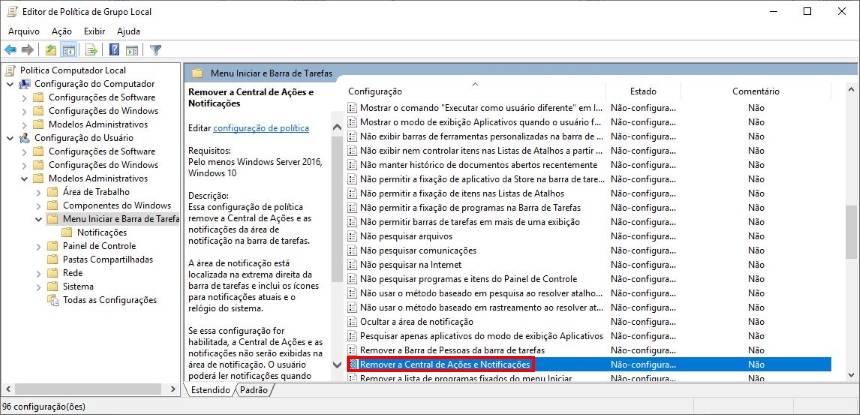Screen dimensions: 860x415
Task: Click policy icon for Não pesquisar arquivos
Action: tap(353, 236)
